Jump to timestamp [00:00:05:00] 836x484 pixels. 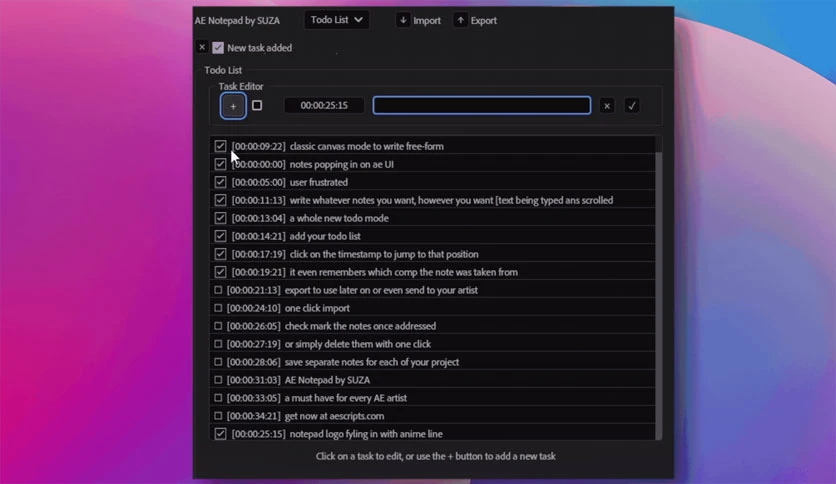(259, 182)
